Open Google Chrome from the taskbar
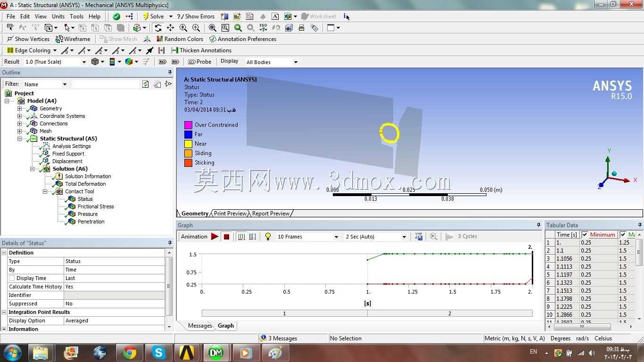 pos(129,353)
